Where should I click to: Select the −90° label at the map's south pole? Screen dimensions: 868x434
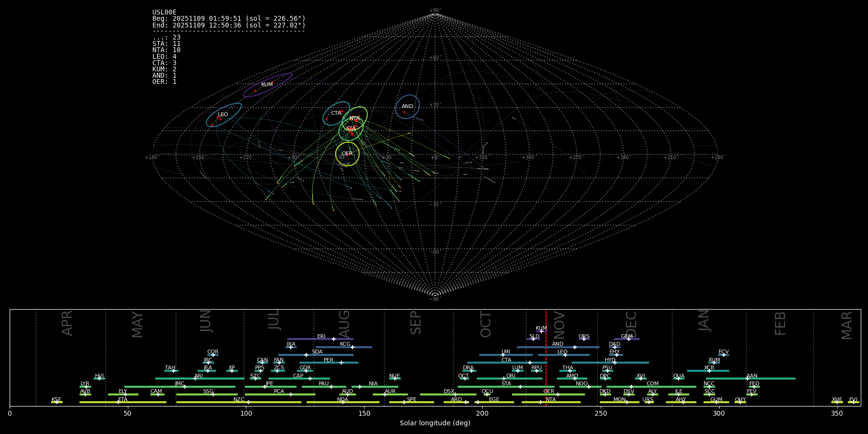[x=435, y=299]
